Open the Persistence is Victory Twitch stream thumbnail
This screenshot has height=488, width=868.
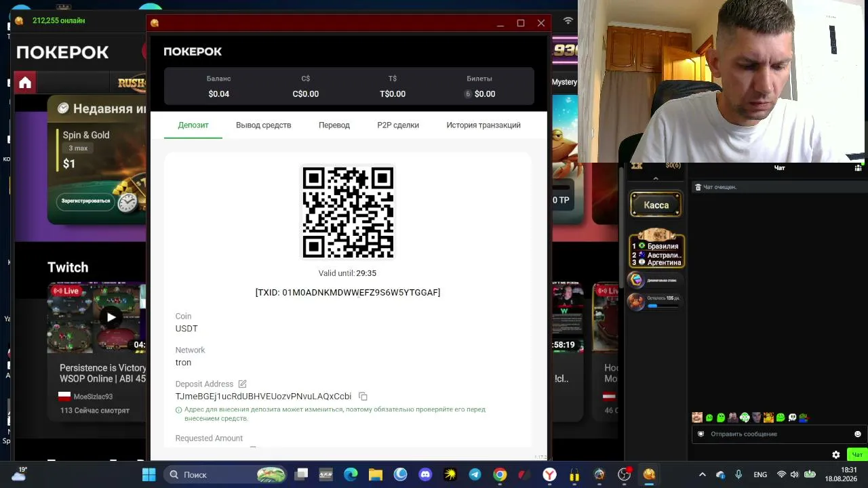(96, 317)
